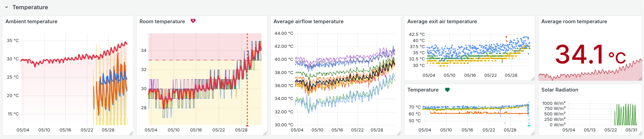Grab the resize handle of the small Temperature panel
The width and height of the screenshot is (644, 139).
(x=533, y=133)
